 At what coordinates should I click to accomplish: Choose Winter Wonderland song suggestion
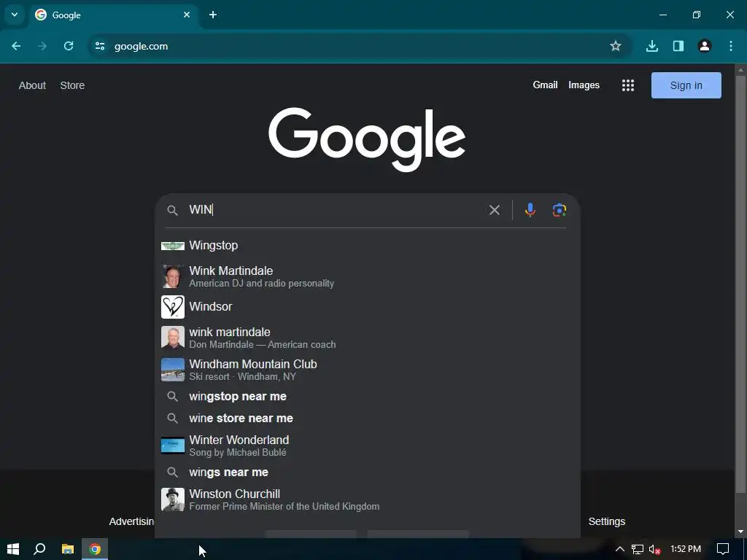368,446
